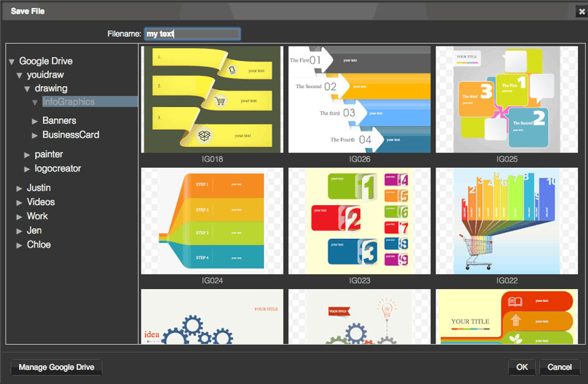The height and width of the screenshot is (384, 588).
Task: Select the youidraw folder
Action: click(x=45, y=75)
